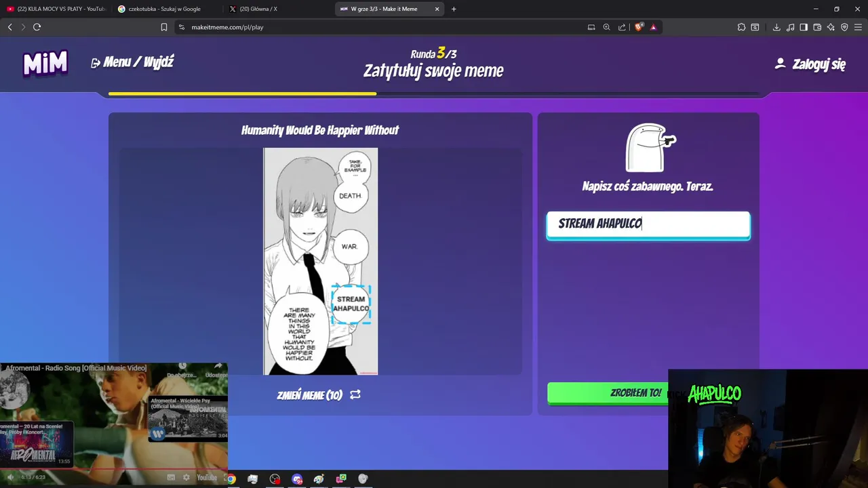
Task: Open browser extensions puzzle icon
Action: (x=741, y=27)
